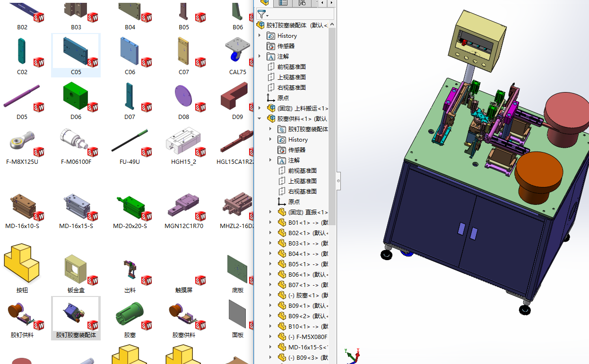Select the 传感器 sensors folder icon

pos(271,46)
